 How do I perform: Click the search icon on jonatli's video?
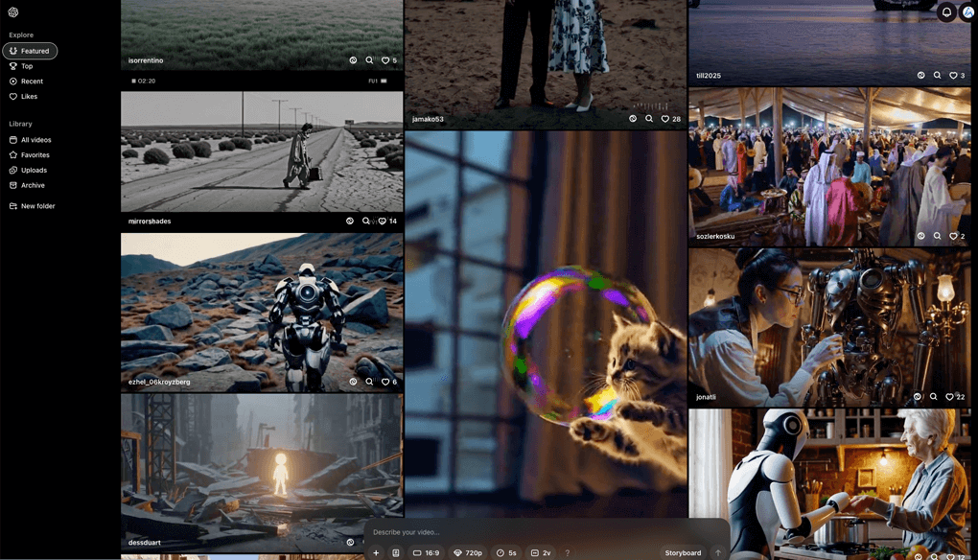934,397
